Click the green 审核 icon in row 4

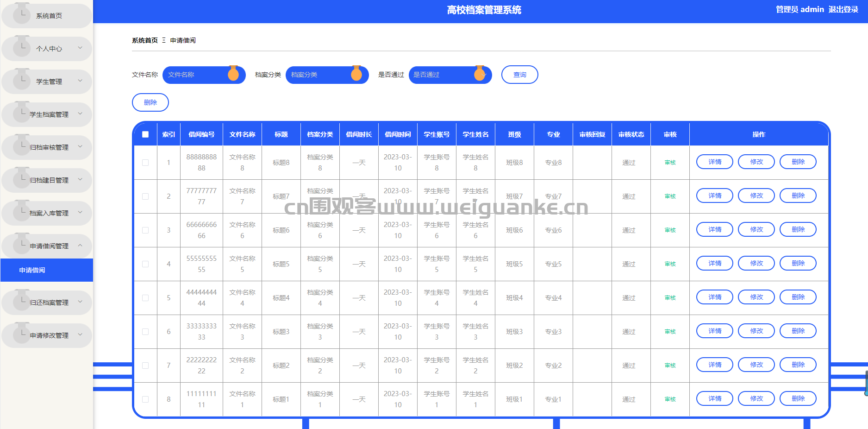click(x=670, y=264)
